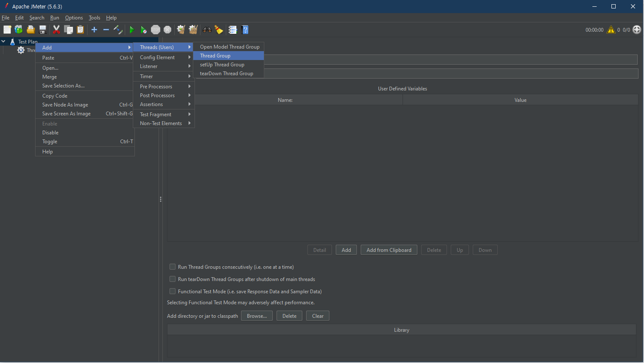Screen dimensions: 644x363
Task: Click the Browse... classpath button
Action: click(x=257, y=316)
